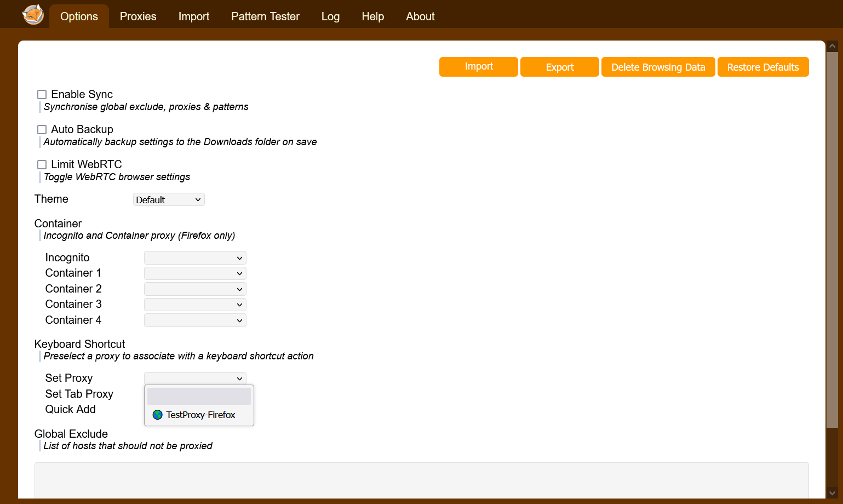Click the Quick Add label
This screenshot has width=843, height=504.
click(71, 409)
